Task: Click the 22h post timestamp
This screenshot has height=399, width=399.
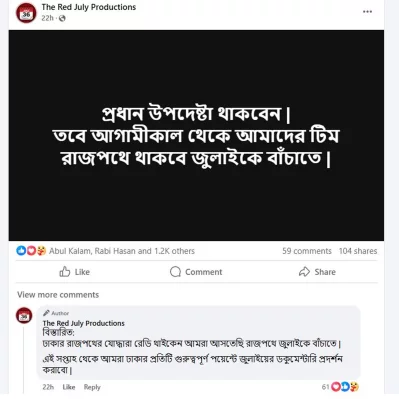Action: coord(47,18)
